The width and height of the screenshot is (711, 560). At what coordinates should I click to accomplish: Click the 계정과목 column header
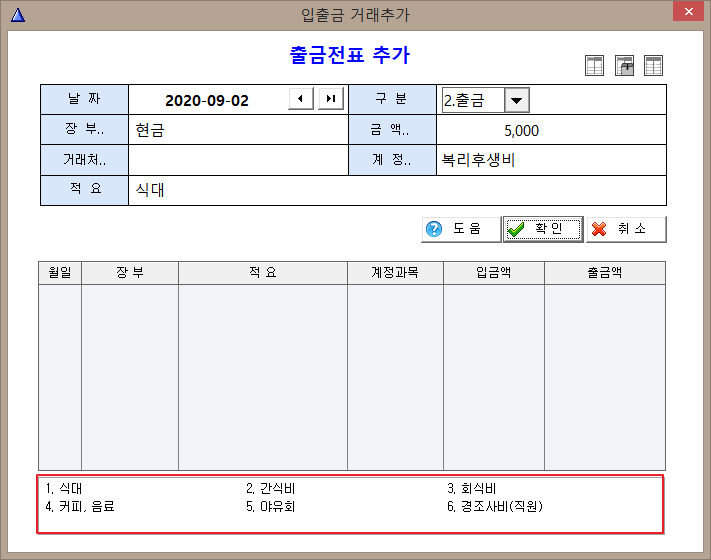[x=395, y=273]
